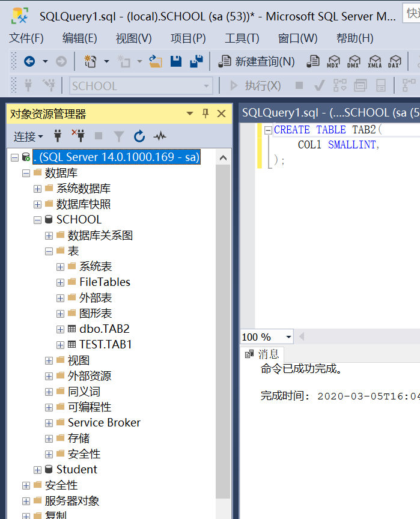420x519 pixels.
Task: Open the 文件(F) menu
Action: coord(26,38)
